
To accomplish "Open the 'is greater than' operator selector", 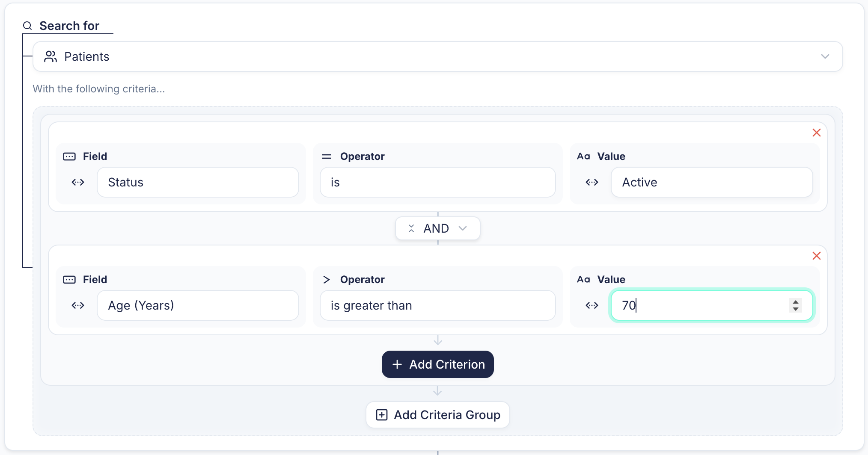I will click(437, 305).
